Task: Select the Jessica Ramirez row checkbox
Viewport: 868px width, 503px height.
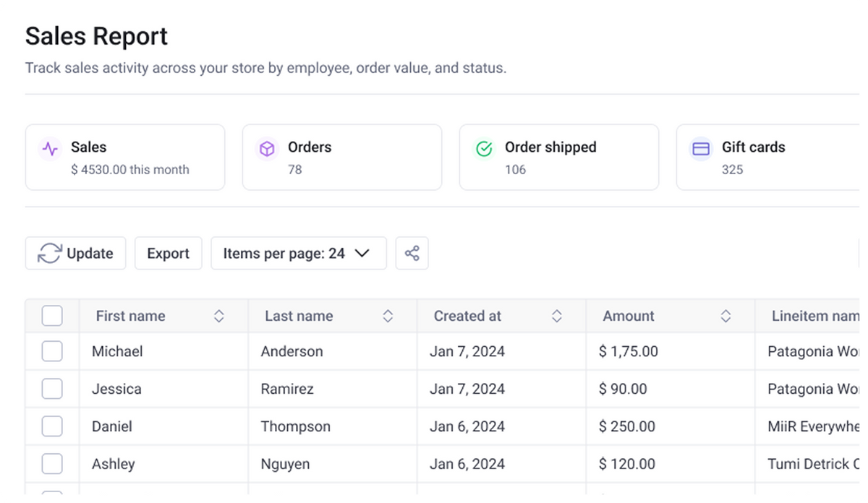Action: click(52, 390)
